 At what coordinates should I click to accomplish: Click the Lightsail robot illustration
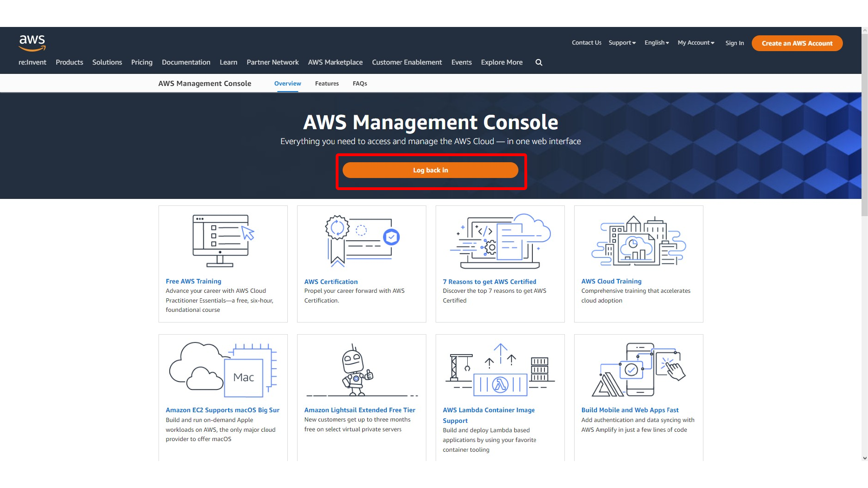tap(362, 370)
